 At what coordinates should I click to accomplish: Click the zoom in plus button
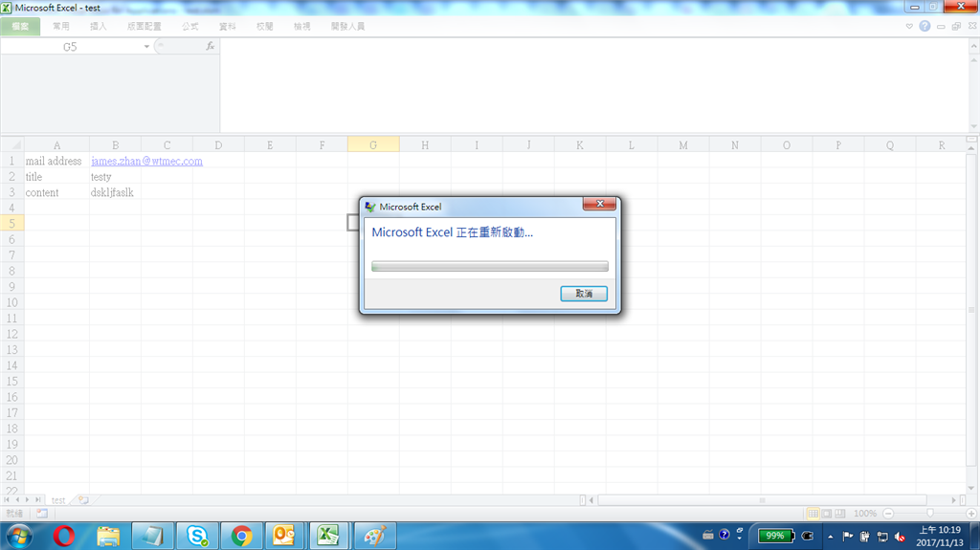coord(970,513)
